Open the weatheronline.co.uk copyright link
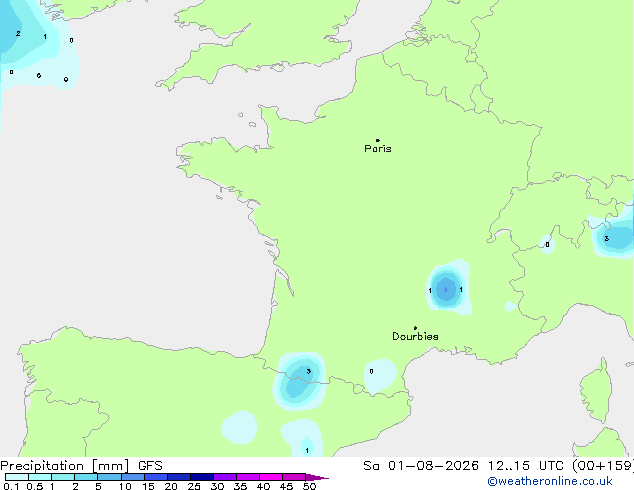The width and height of the screenshot is (634, 490). (550, 481)
